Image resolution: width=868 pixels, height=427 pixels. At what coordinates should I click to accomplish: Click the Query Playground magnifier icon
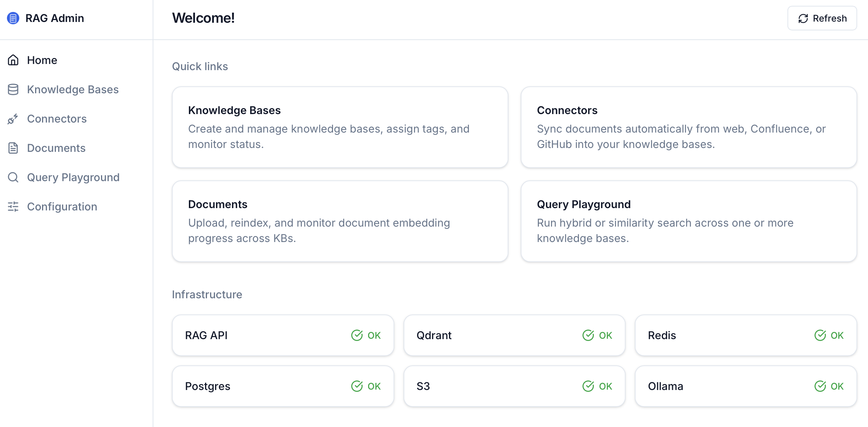(x=13, y=177)
